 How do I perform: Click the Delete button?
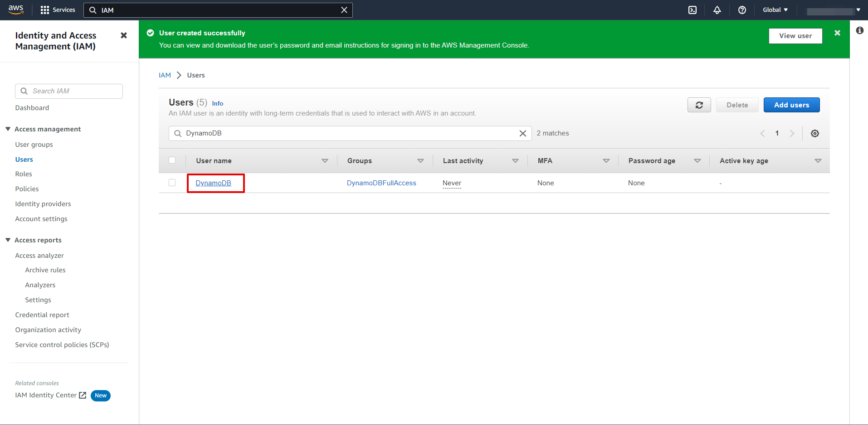(x=737, y=105)
